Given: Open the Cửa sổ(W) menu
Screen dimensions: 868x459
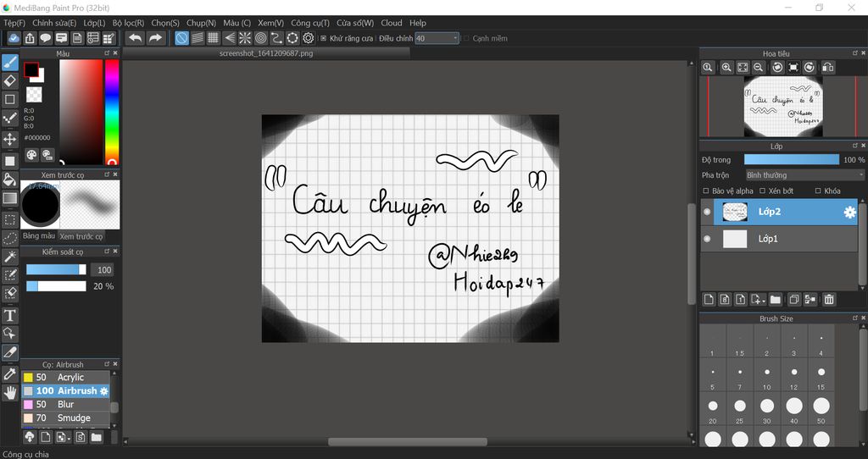Looking at the screenshot, I should [355, 23].
